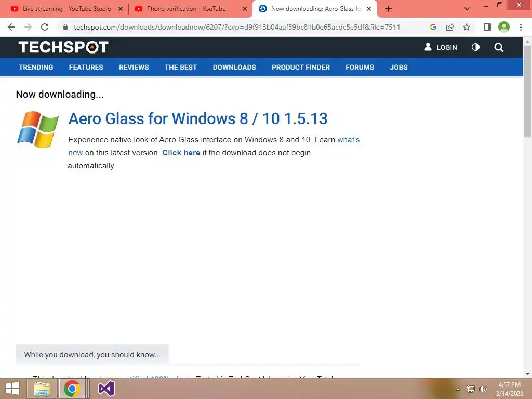Visit the FORUMS

pyautogui.click(x=360, y=67)
